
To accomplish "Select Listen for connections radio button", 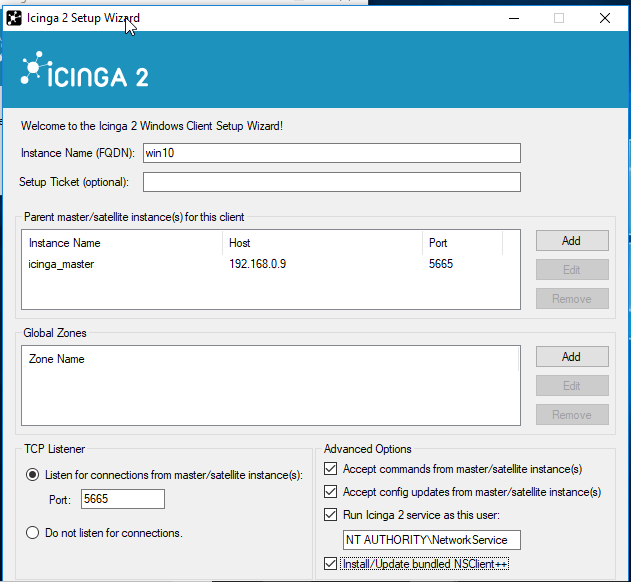I will point(33,475).
